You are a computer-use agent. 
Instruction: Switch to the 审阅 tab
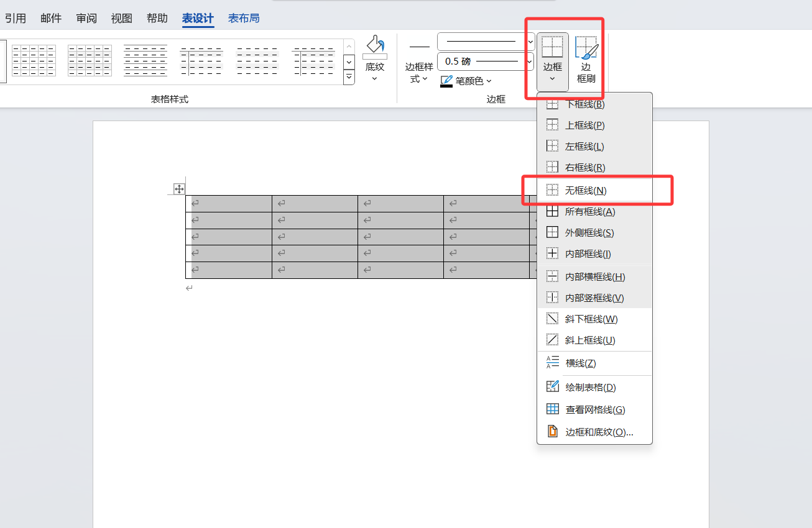[x=86, y=18]
